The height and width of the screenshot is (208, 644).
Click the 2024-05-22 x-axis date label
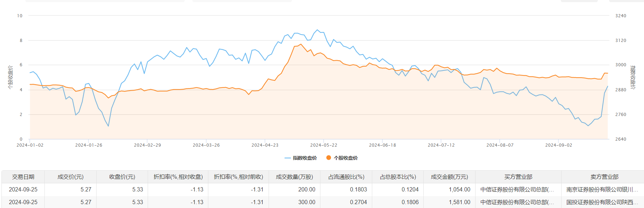tap(324, 145)
